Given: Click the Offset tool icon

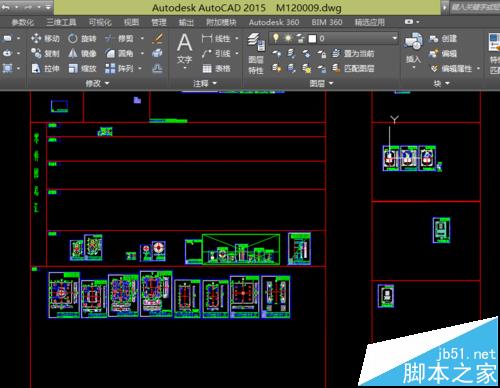Looking at the screenshot, I should point(157,68).
